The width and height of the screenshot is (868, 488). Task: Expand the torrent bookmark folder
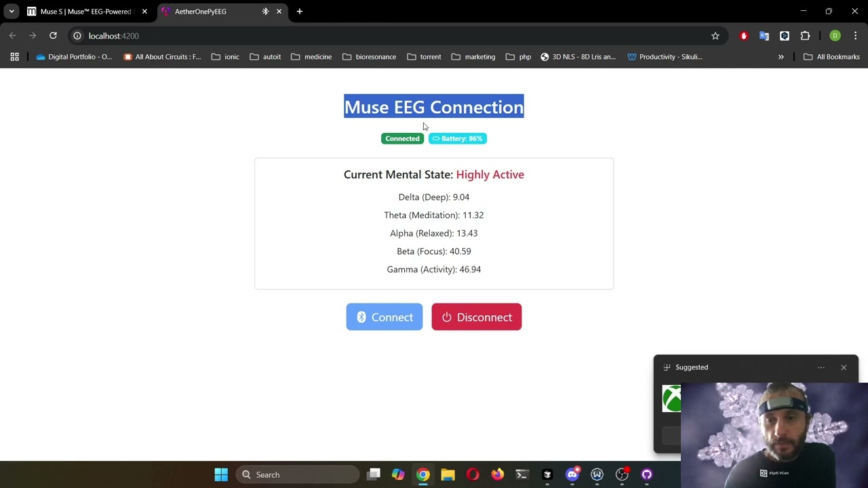point(424,57)
